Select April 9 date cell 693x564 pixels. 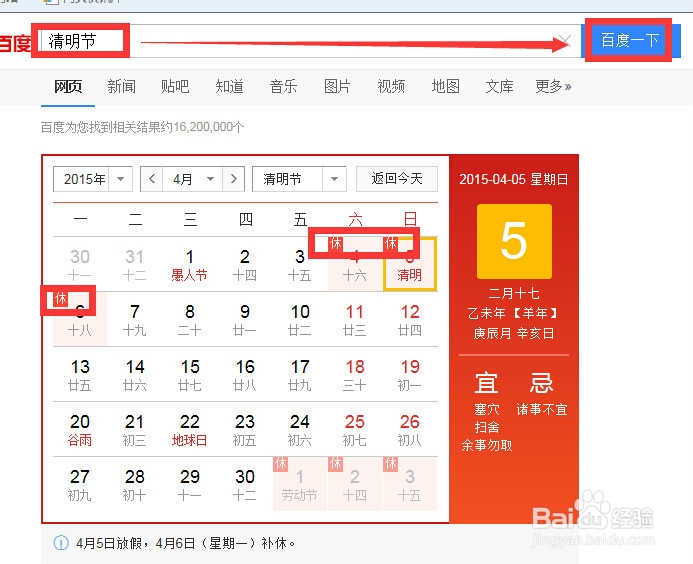pos(245,320)
